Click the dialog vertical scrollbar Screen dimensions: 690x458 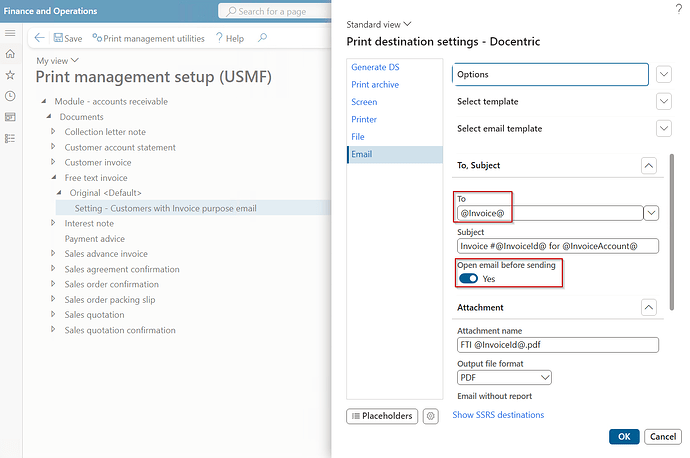[x=672, y=232]
